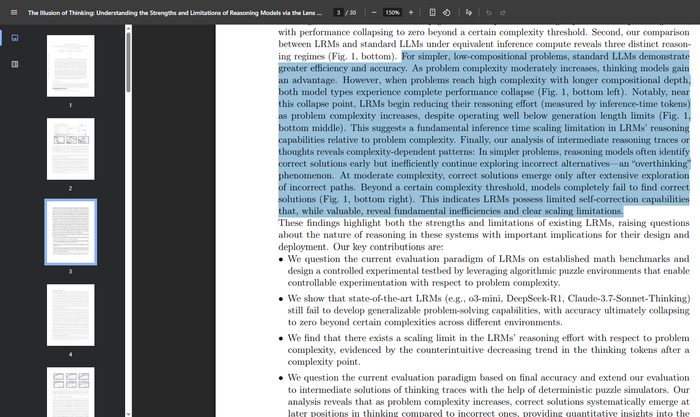Click the 150% zoom level field
700x417 pixels.
[x=392, y=13]
